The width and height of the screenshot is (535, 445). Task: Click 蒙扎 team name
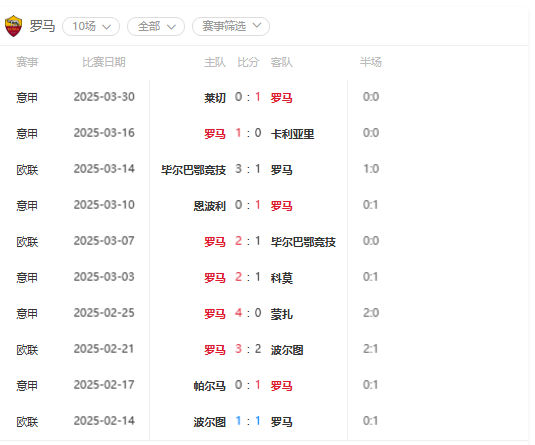(x=281, y=314)
